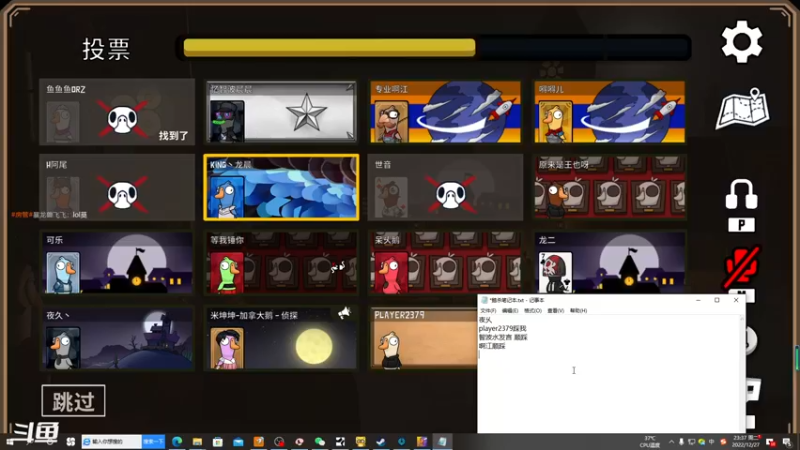Click the dead player 鱼鱼鱼ORZ card

(117, 111)
